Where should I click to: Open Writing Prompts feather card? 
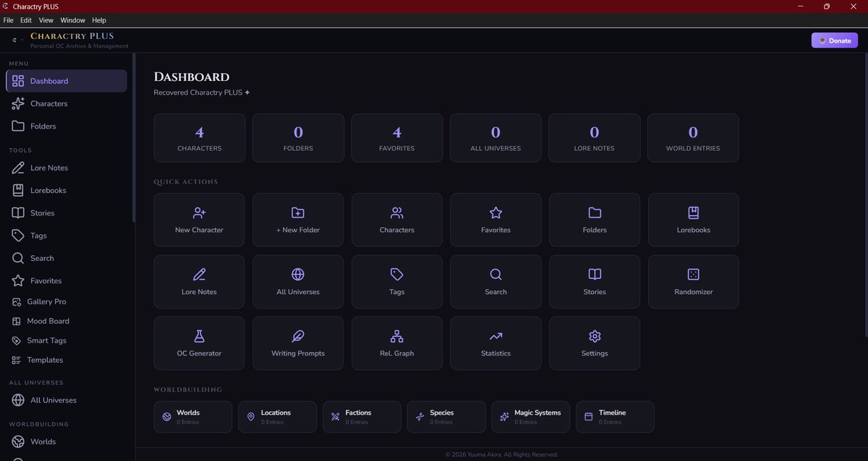[x=298, y=343]
